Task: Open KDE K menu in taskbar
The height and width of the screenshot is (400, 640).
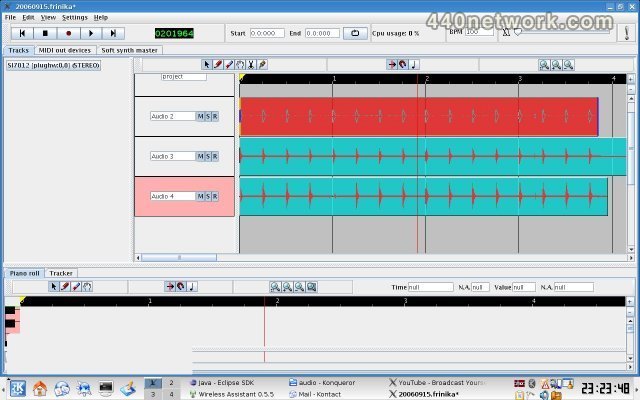Action: click(x=18, y=388)
